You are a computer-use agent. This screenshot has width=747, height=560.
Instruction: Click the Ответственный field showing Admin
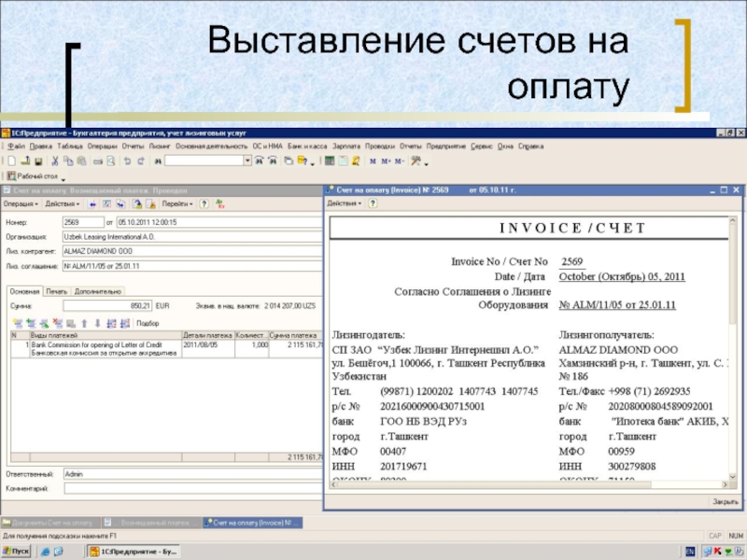point(192,474)
